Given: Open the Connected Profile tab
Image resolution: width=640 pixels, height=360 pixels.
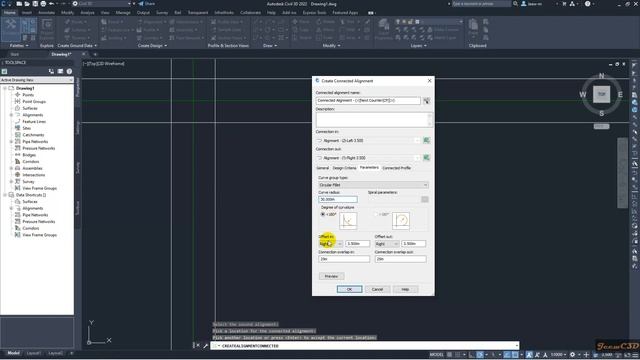Looking at the screenshot, I should click(x=396, y=168).
